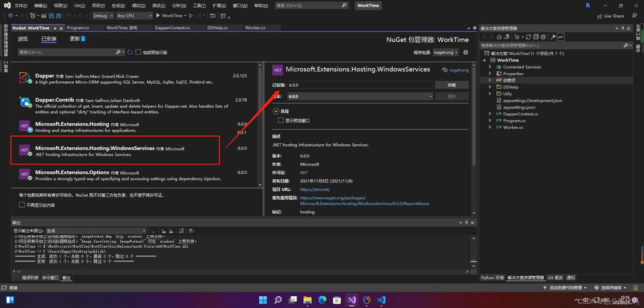Expand the Connected Services tree node

pyautogui.click(x=490, y=67)
